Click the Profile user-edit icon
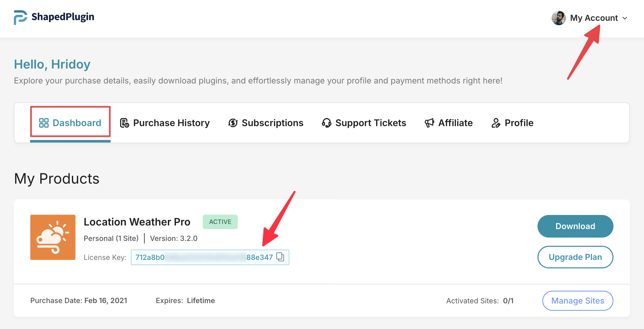The width and height of the screenshot is (644, 329). (496, 123)
